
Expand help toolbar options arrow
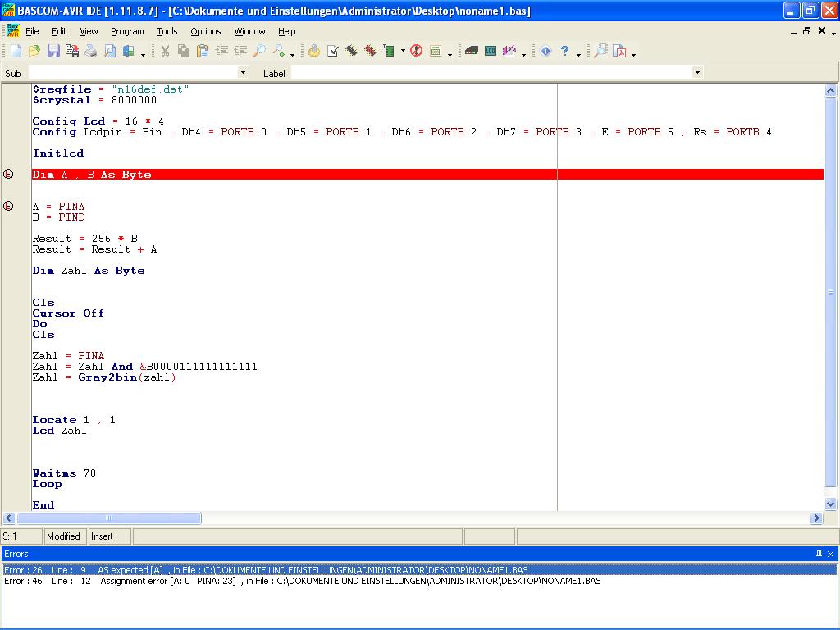click(x=579, y=54)
